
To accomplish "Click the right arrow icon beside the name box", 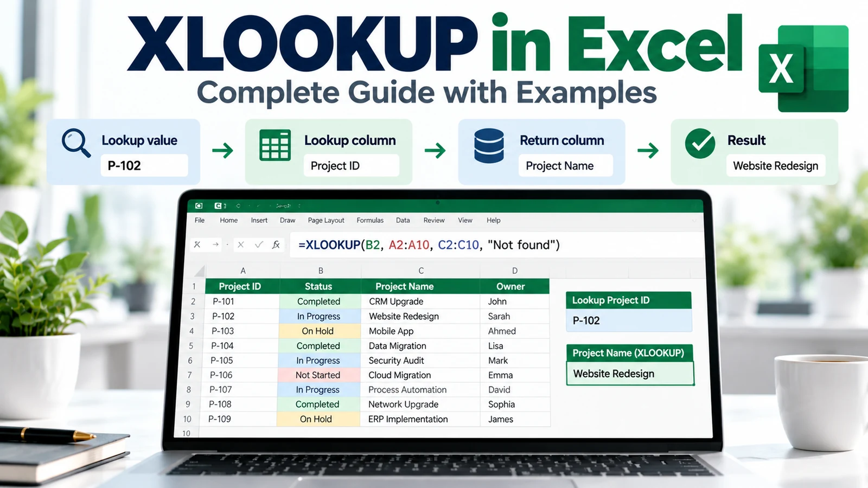I will (215, 245).
